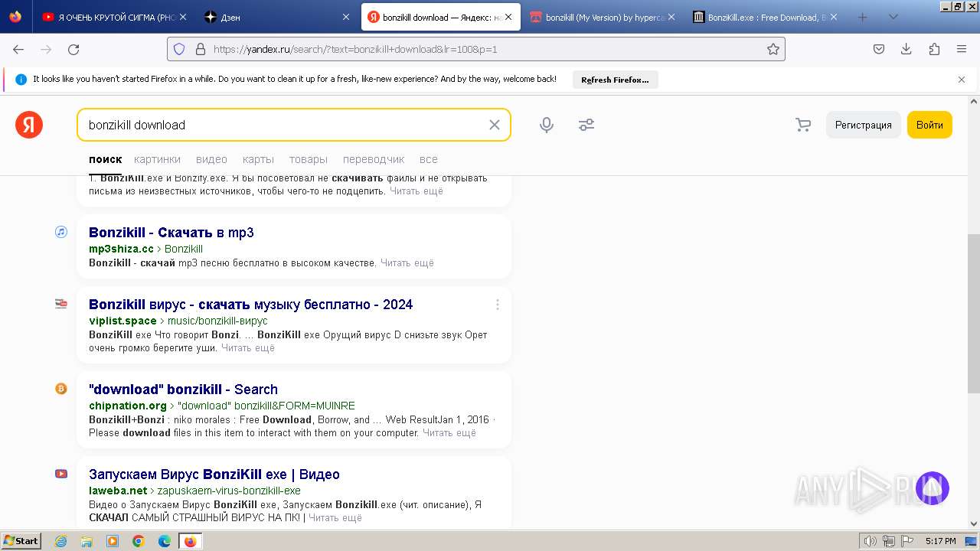The height and width of the screenshot is (551, 980).
Task: Reload the current page
Action: [73, 49]
